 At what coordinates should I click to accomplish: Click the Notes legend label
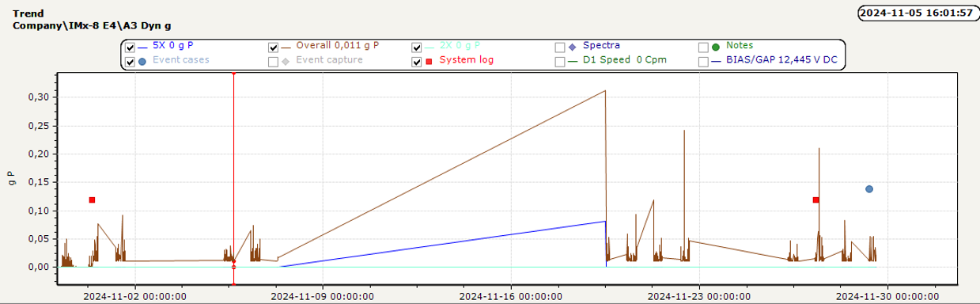pyautogui.click(x=740, y=46)
